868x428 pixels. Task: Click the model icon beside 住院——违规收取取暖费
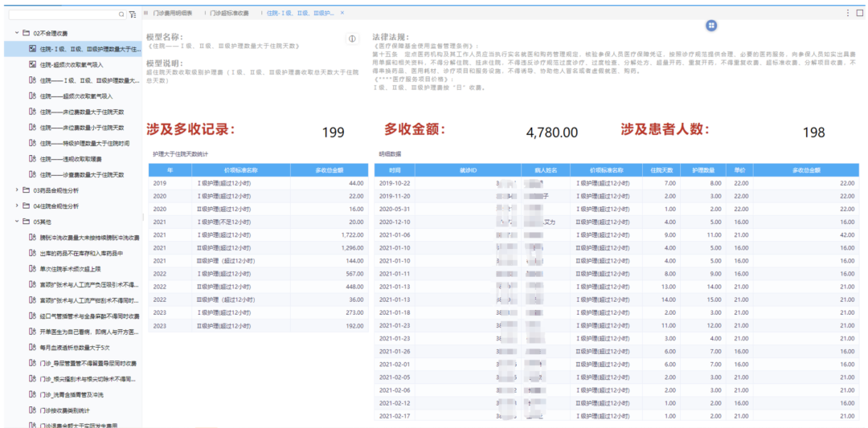click(x=32, y=159)
